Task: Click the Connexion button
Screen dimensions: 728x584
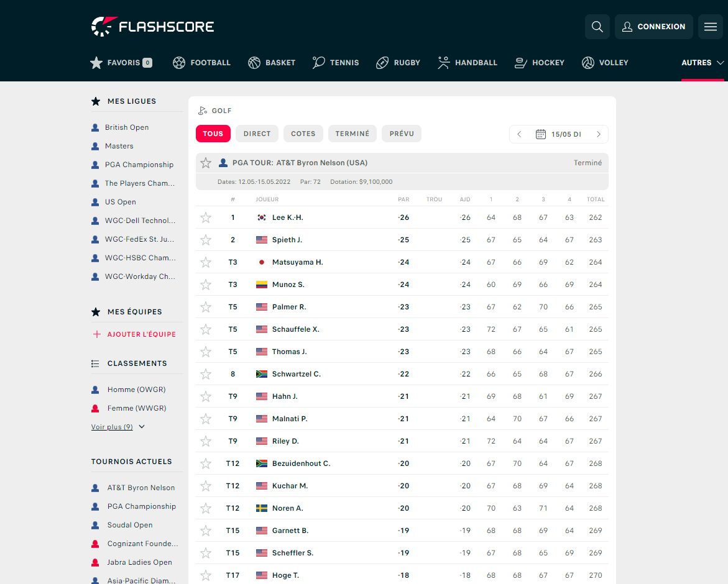Action: tap(654, 27)
